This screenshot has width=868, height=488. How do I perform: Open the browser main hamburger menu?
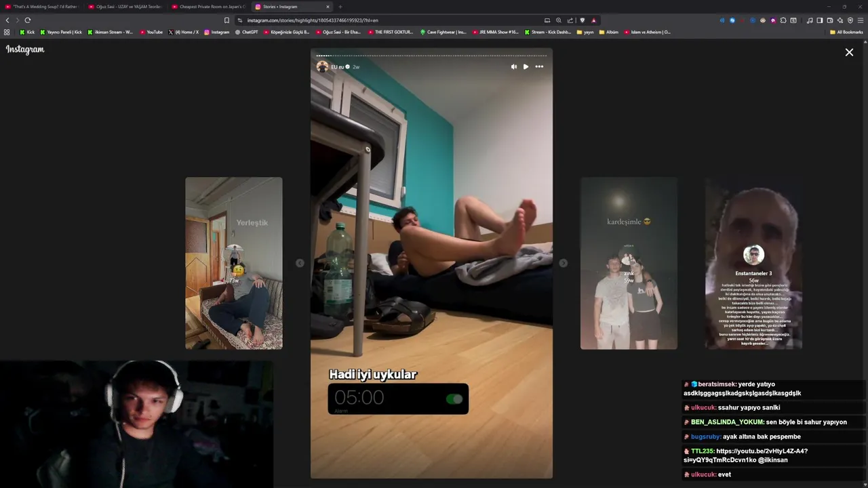tap(861, 20)
